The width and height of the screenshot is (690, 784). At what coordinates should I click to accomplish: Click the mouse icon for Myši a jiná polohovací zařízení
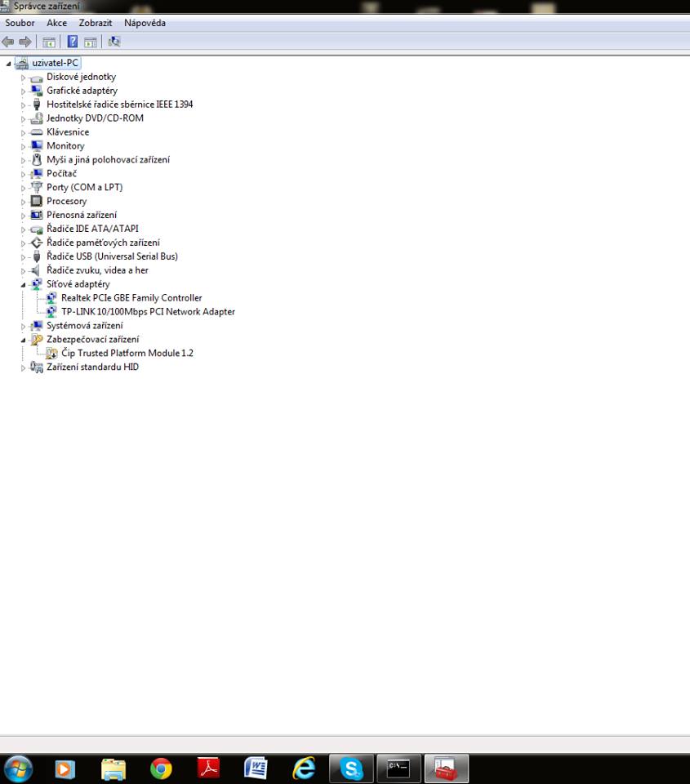(37, 159)
